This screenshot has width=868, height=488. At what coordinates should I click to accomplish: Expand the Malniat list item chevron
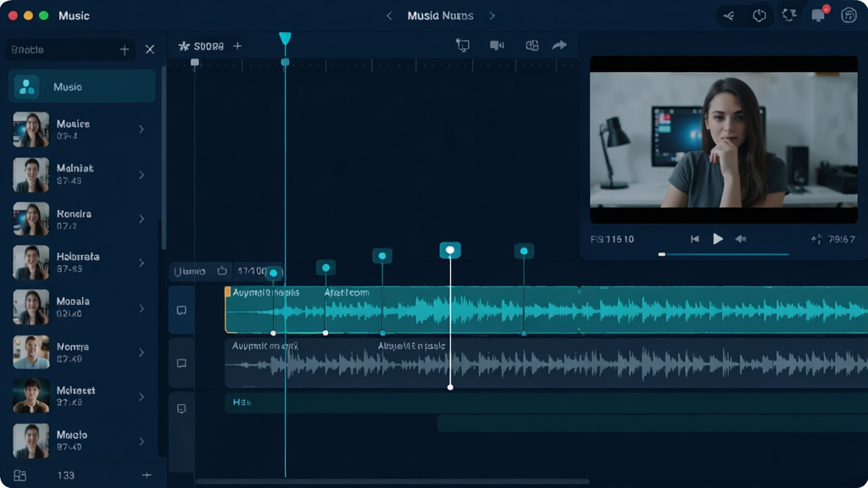[x=142, y=175]
